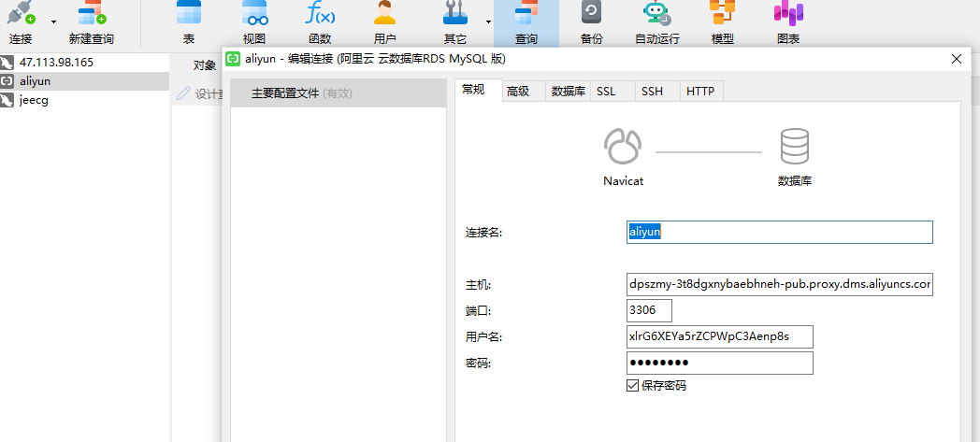980x442 pixels.
Task: Select the View (视图) toolbar icon
Action: point(254,12)
